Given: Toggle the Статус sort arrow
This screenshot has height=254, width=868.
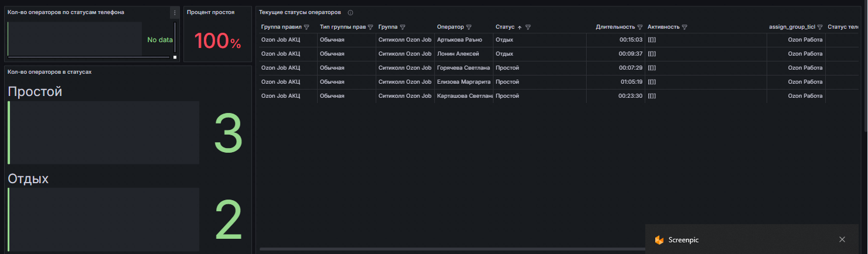Looking at the screenshot, I should point(519,27).
